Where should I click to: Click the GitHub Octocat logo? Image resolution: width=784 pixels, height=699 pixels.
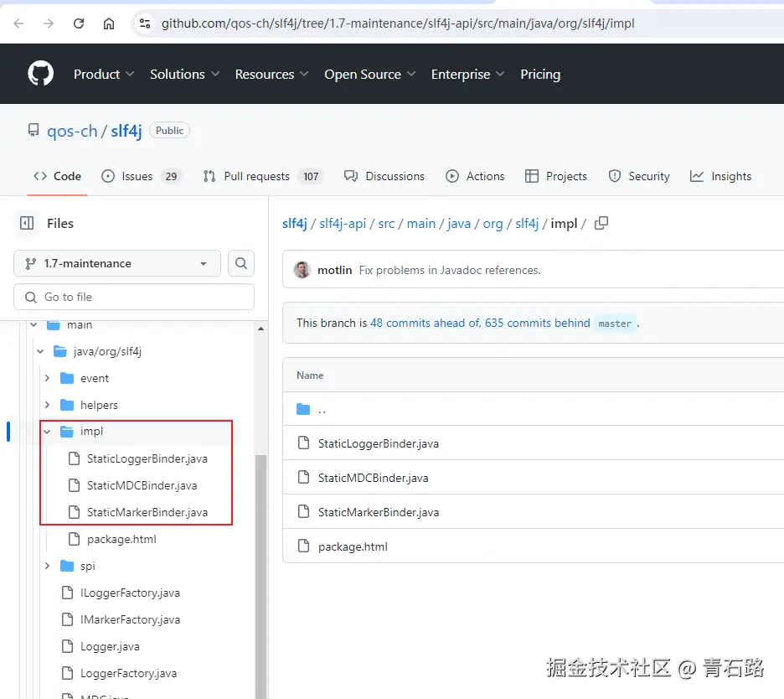pos(40,74)
